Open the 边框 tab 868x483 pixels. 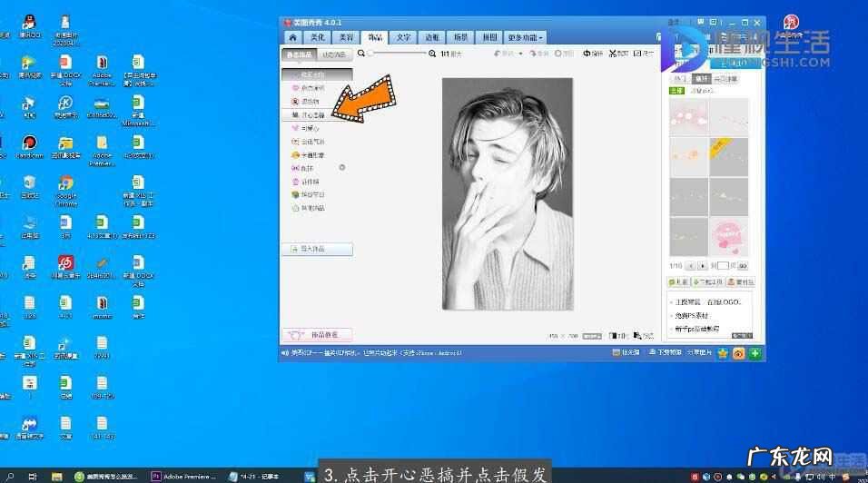tap(432, 37)
